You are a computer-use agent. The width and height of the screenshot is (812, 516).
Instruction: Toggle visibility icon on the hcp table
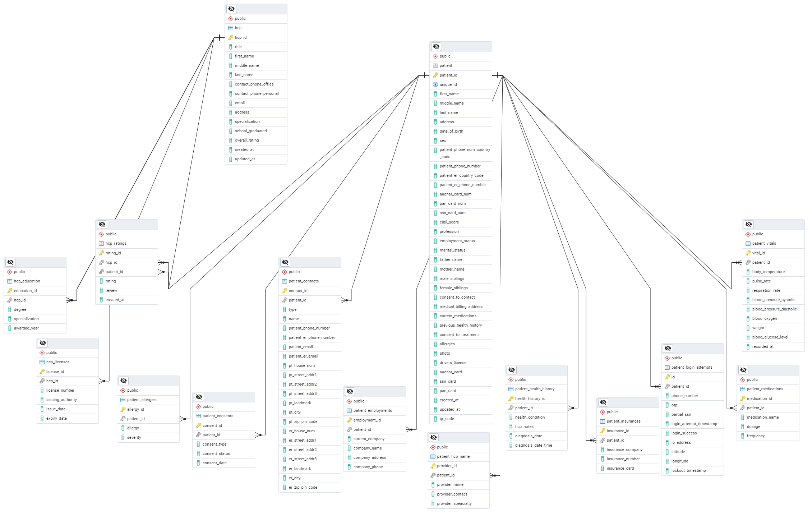click(231, 9)
